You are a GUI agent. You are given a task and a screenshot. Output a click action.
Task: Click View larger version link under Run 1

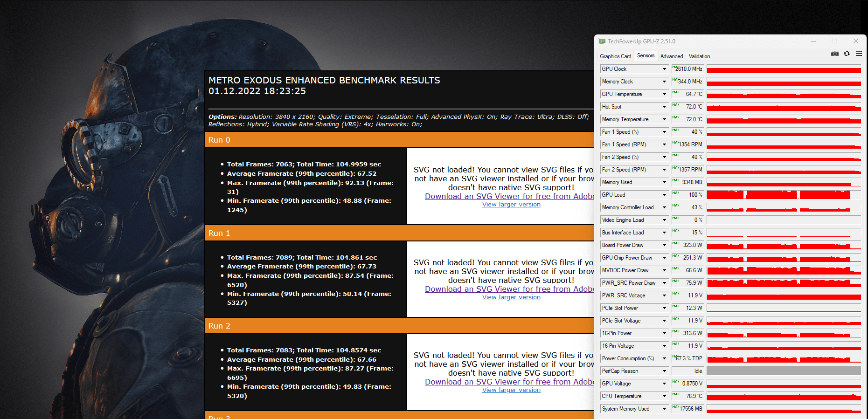click(x=511, y=297)
